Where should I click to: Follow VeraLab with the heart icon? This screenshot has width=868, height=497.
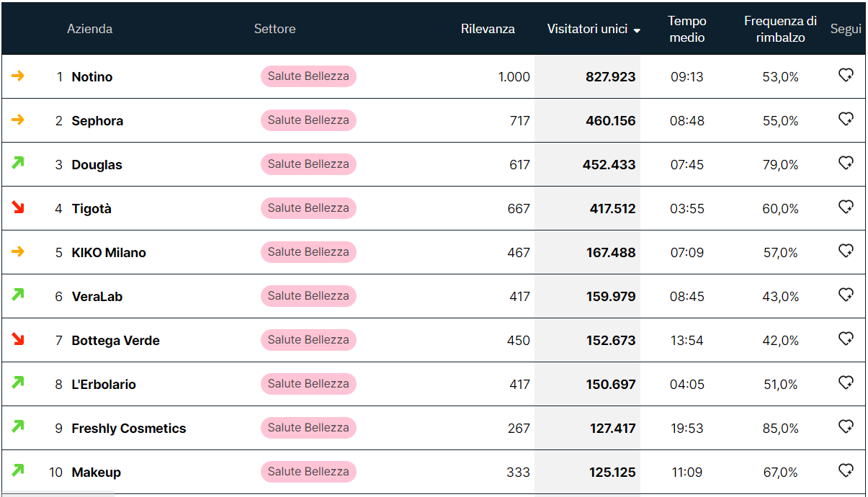point(846,295)
